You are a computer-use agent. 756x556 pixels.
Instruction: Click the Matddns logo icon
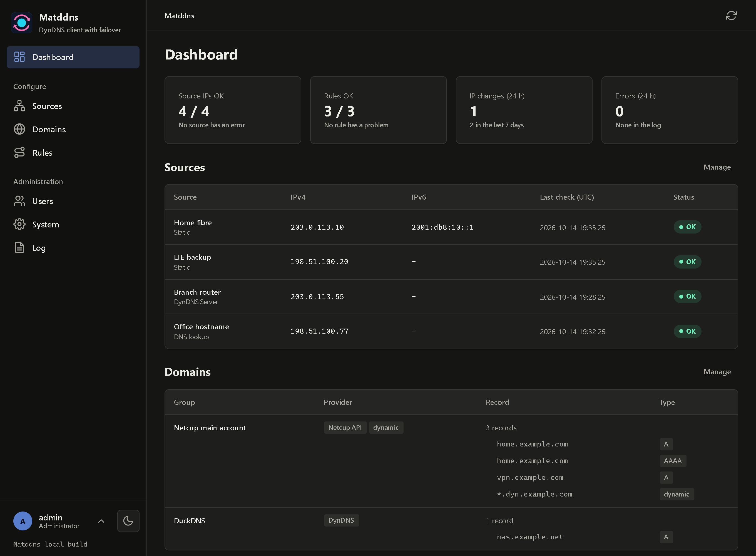point(21,23)
